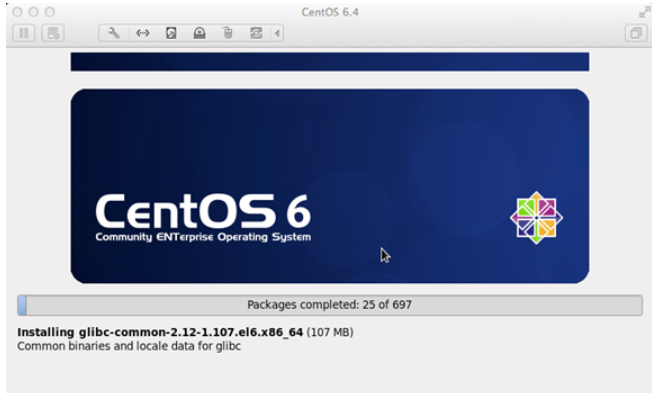Minimize the CentOS 6.4 window

tap(34, 12)
